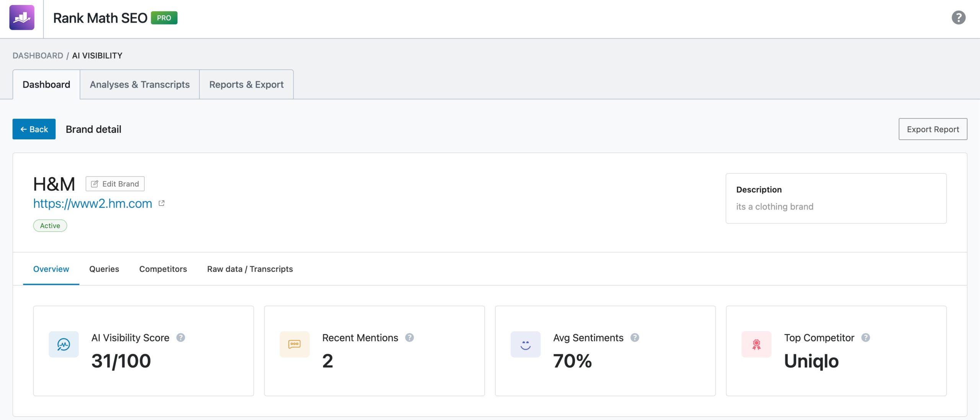Click the Description box heading
This screenshot has width=980, height=420.
759,190
